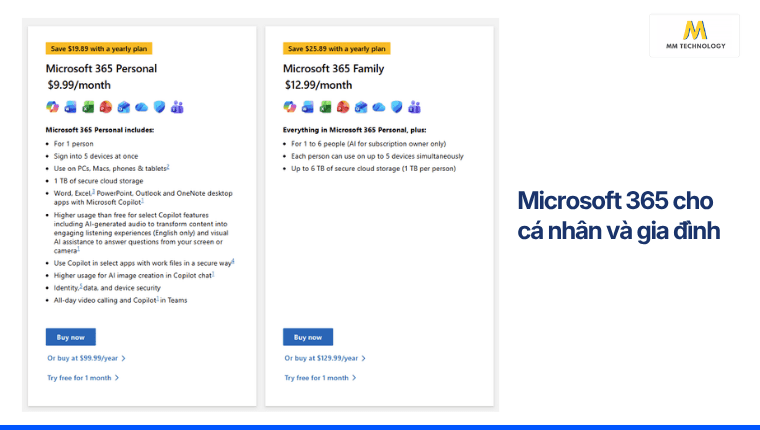Click the Defender shield icon in Family plan
Image resolution: width=760 pixels, height=430 pixels.
(x=397, y=107)
